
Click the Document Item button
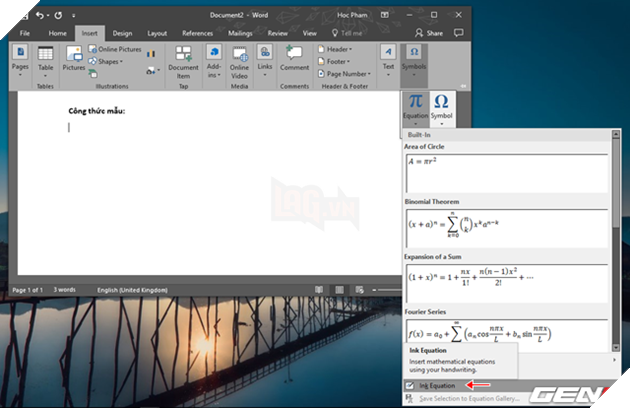pyautogui.click(x=183, y=62)
